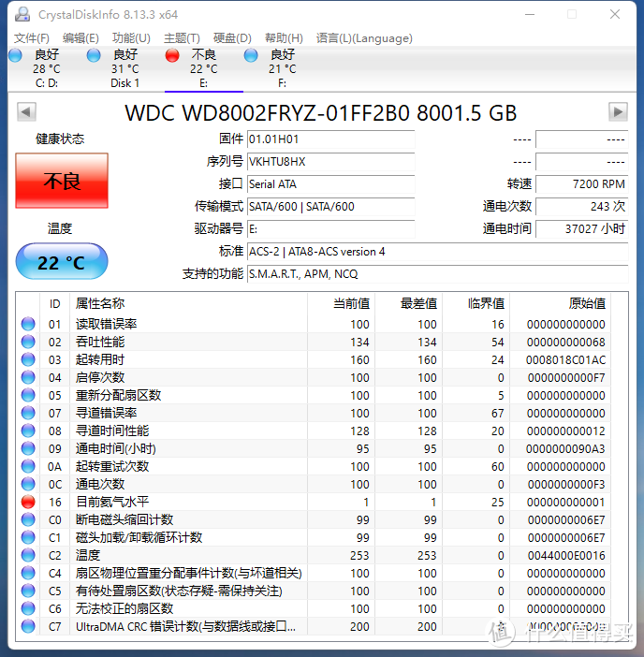Click the blue status icon for attribute 02

coord(28,342)
